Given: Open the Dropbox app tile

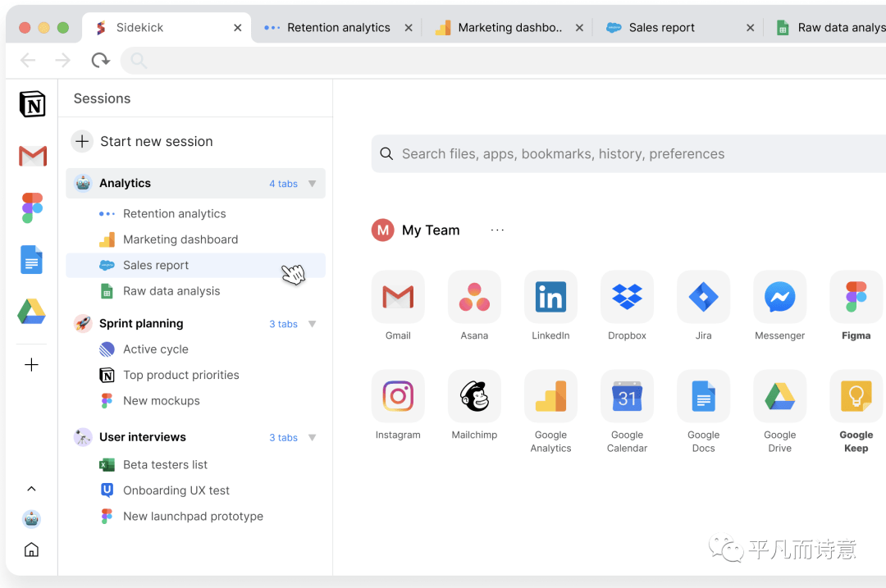Looking at the screenshot, I should [x=628, y=297].
